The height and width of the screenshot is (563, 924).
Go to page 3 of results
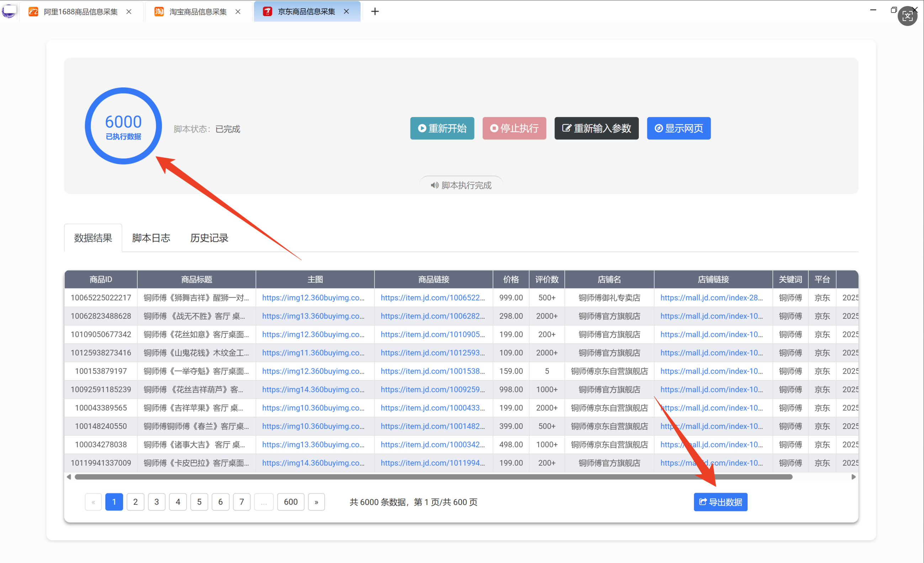157,502
